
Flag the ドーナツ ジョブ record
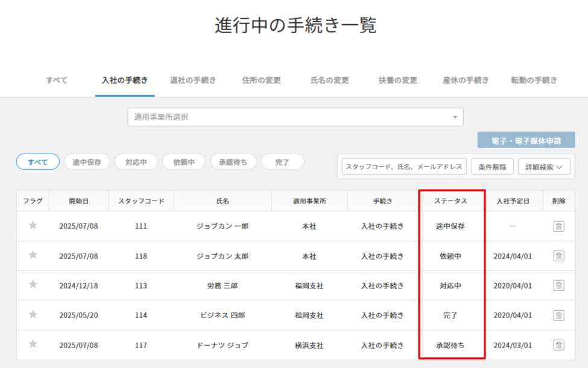pos(33,345)
